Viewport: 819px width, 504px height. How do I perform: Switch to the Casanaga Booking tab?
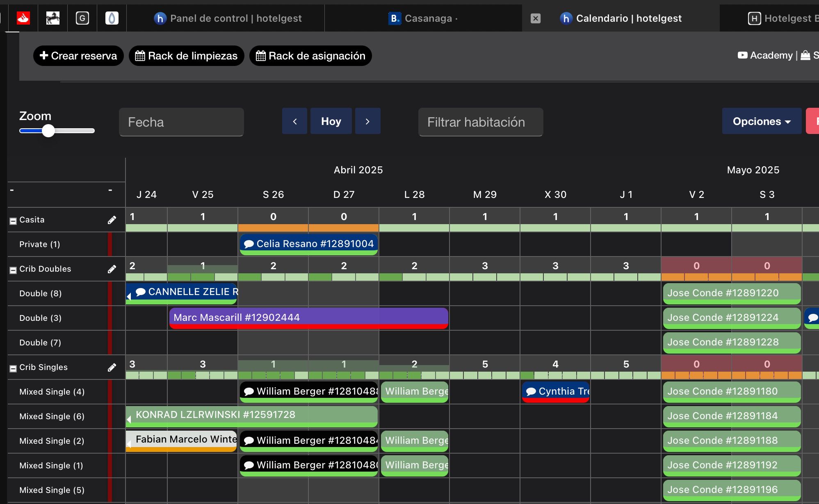tap(423, 18)
